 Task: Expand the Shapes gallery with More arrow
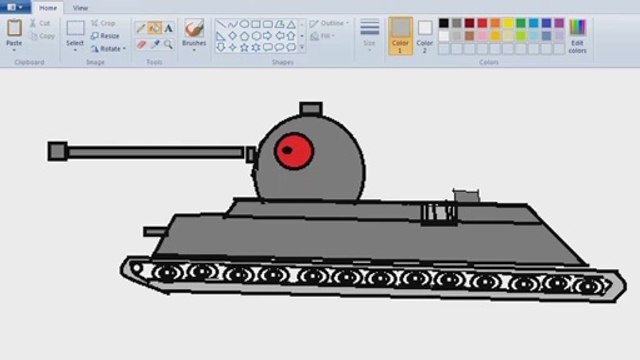(302, 47)
